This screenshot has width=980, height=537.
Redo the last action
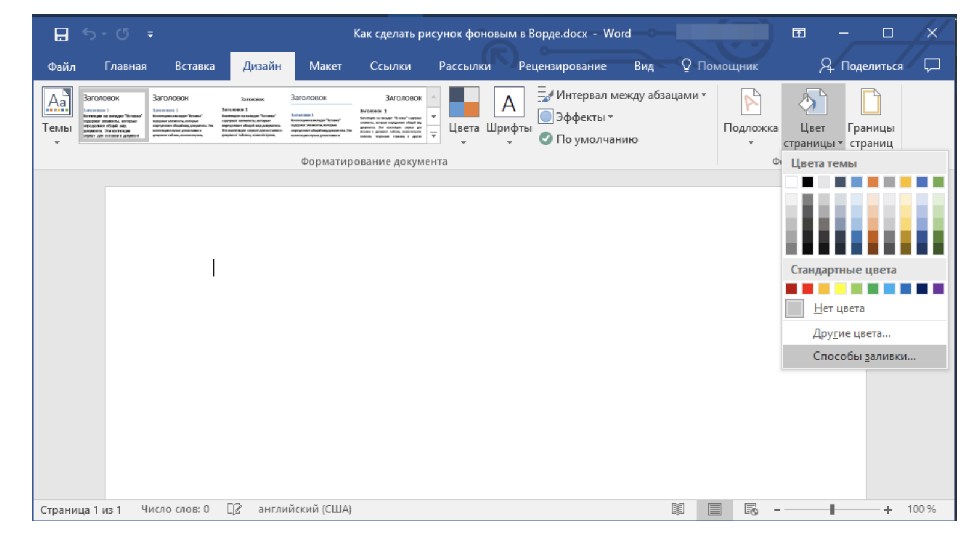point(123,34)
